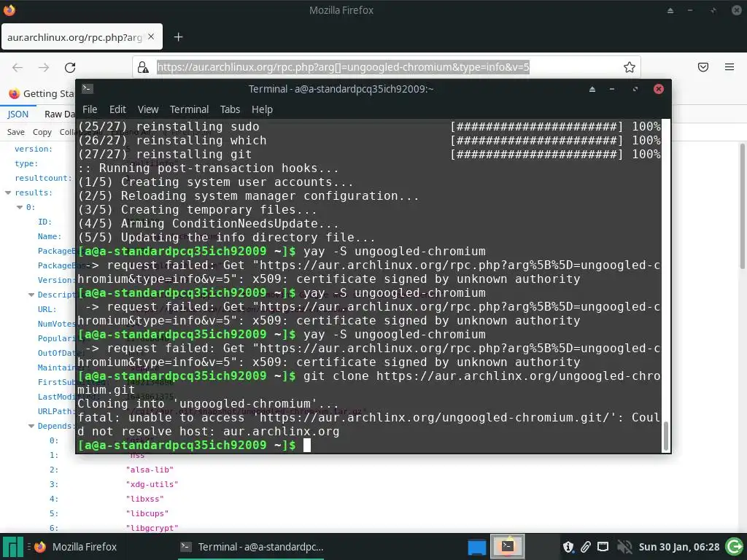Open the Terminal menu in menu bar

click(x=189, y=109)
